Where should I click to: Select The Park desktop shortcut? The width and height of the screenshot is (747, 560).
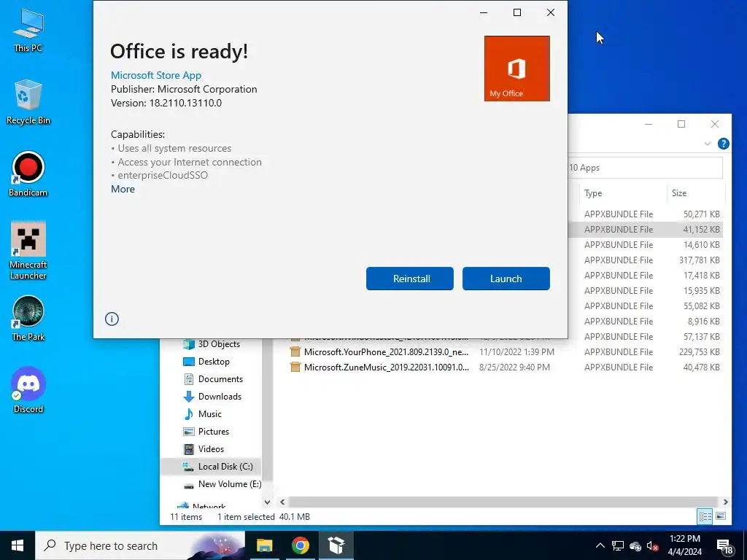click(x=28, y=319)
